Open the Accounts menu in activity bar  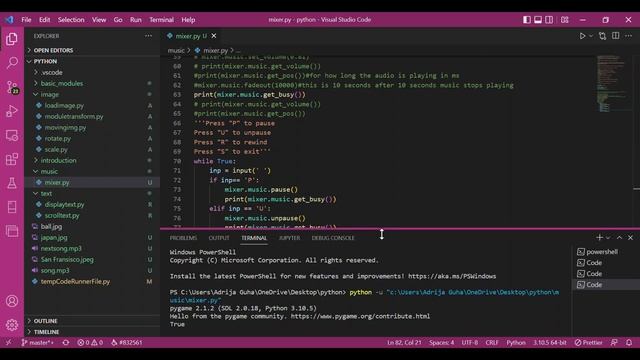(12, 301)
